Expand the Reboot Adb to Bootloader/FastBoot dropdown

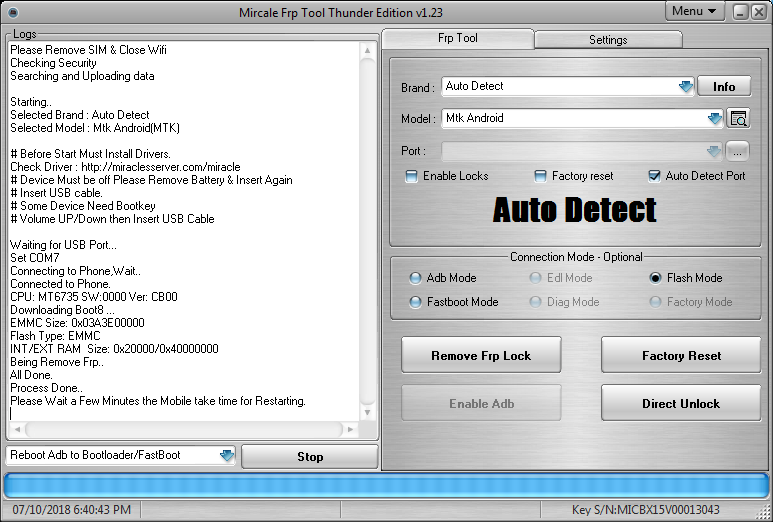[x=226, y=455]
